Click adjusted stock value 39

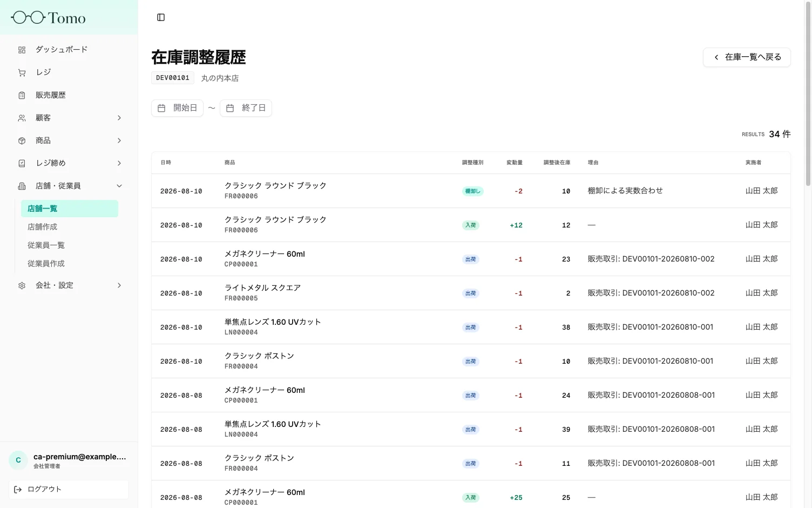tap(566, 430)
